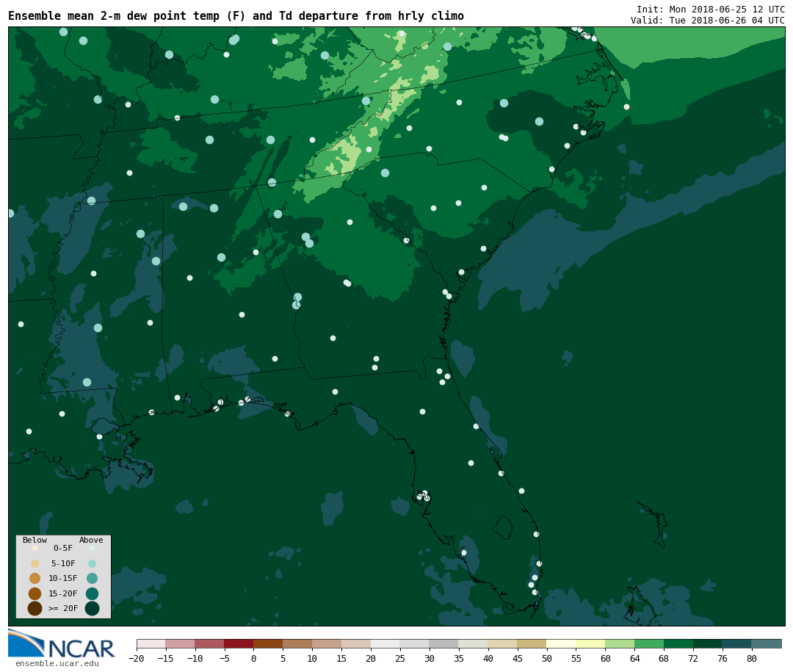Click the dark green swatch between 68 and 72
Image resolution: width=793 pixels, height=672 pixels.
coord(679,644)
